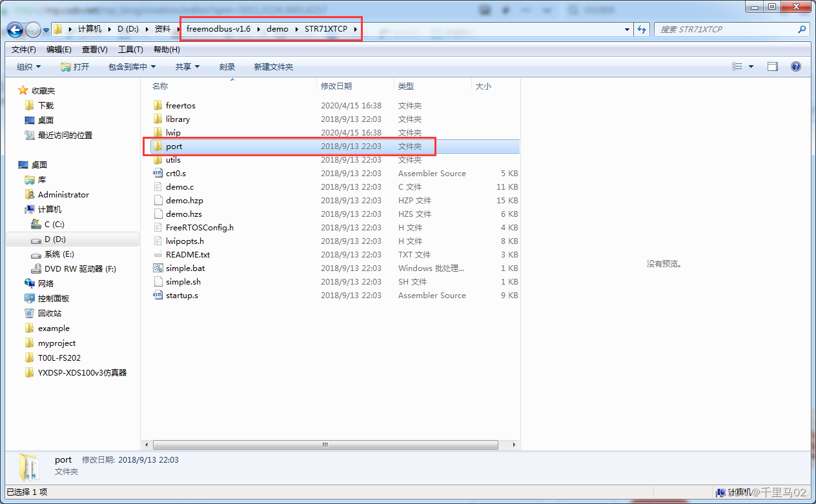Open 回收站 in the navigation tree
The width and height of the screenshot is (816, 504).
pos(50,313)
